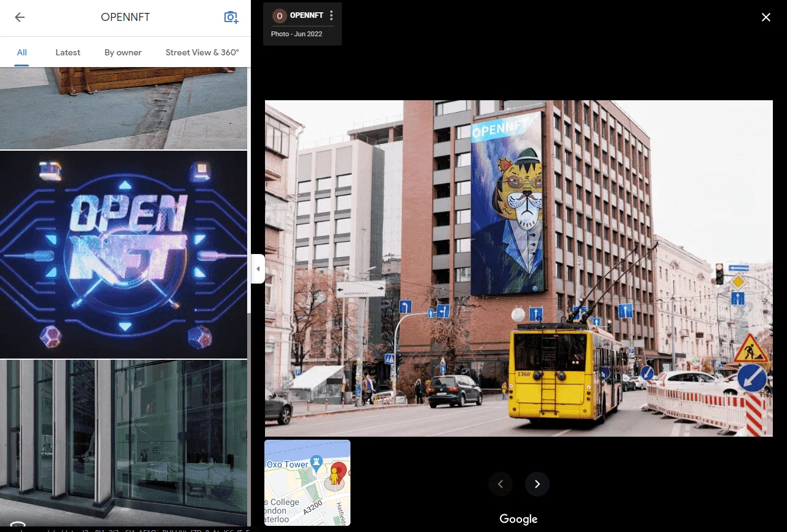Go back using the arrow beside OPENNFT
The width and height of the screenshot is (787, 532).
[20, 17]
